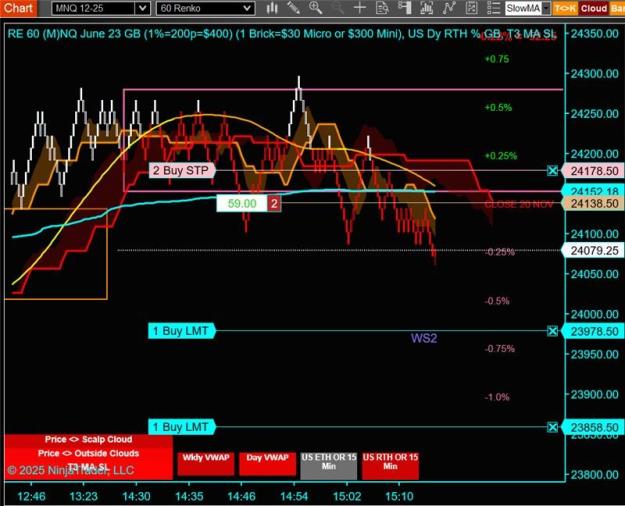Viewport: 625px width, 506px height.
Task: Toggle the orange T<>K button
Action: point(564,8)
